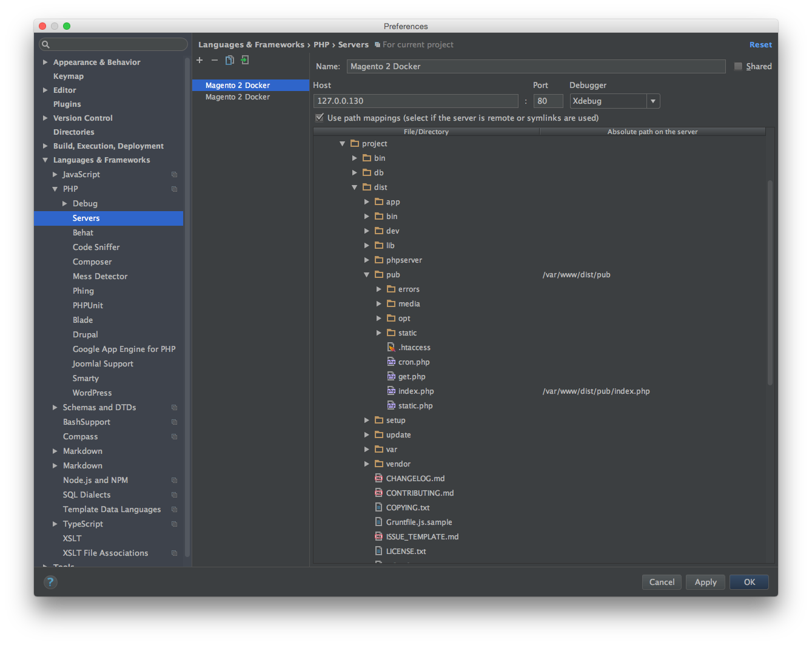Click the PHP breadcrumb in header

pyautogui.click(x=321, y=45)
